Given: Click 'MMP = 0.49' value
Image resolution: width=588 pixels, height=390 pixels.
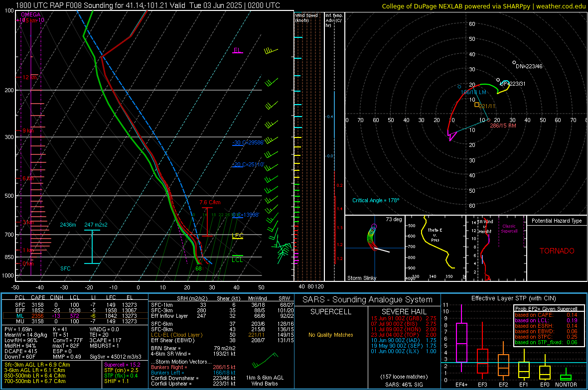Looking at the screenshot, I should pos(67,357).
